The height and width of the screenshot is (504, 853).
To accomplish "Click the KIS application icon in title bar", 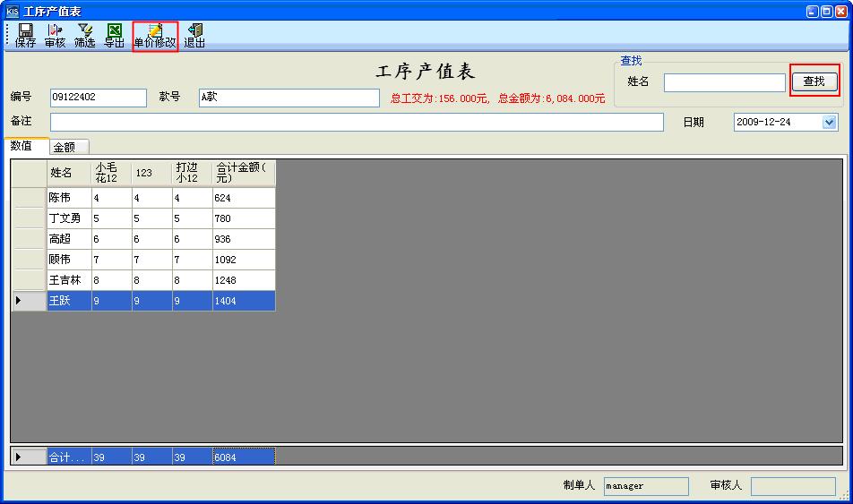I will click(x=12, y=11).
